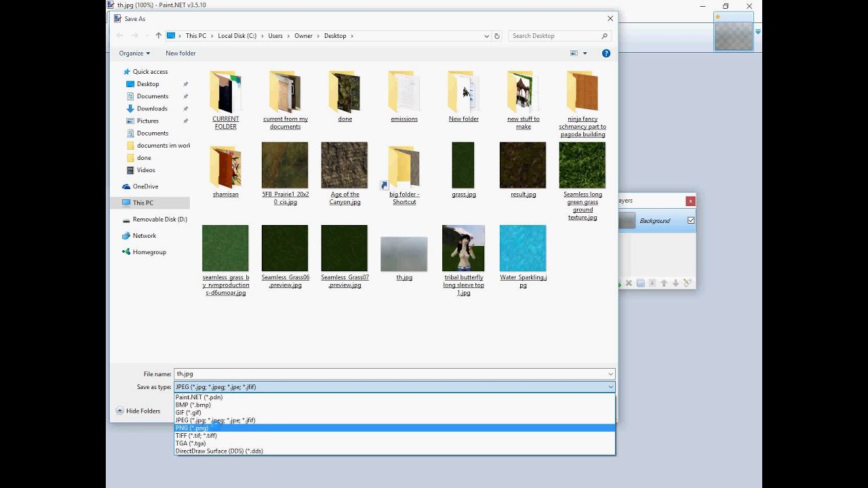Select the tribal butterfly long sleeve top thumbnail

[464, 248]
